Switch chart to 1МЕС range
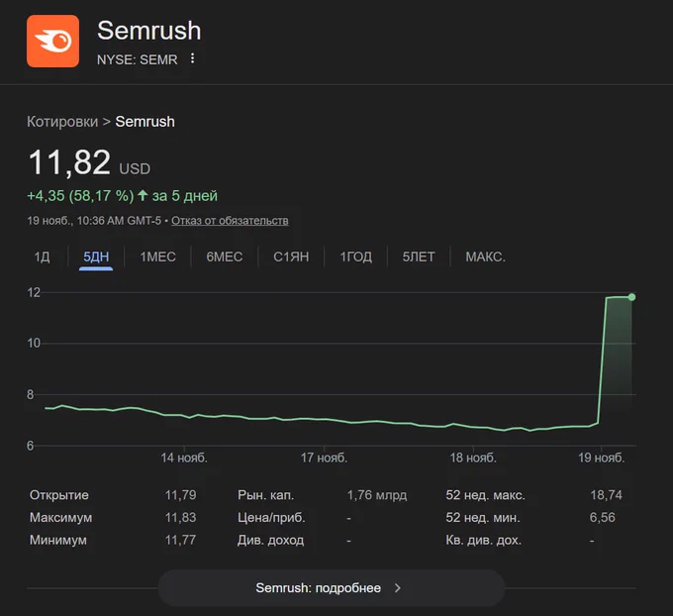This screenshot has height=616, width=673. point(157,257)
